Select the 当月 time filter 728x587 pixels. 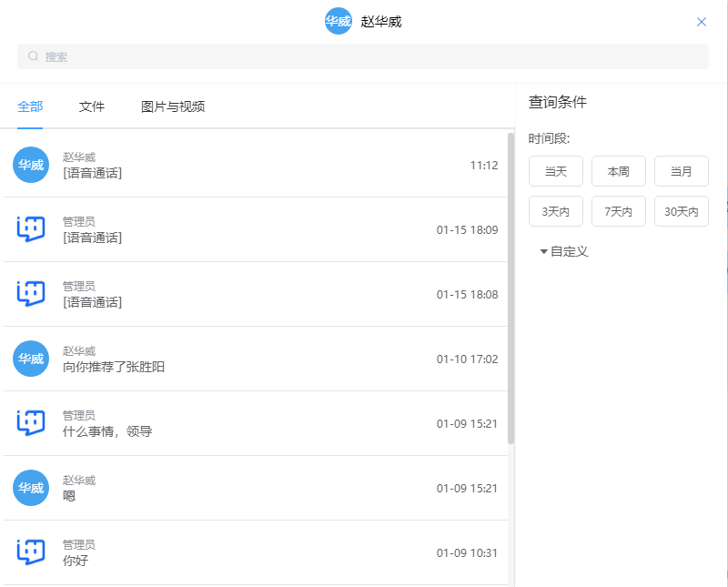point(682,171)
